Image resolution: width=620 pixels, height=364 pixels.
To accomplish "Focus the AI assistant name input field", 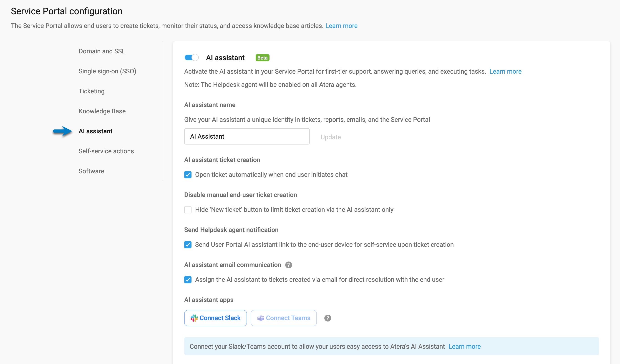I will coord(247,136).
